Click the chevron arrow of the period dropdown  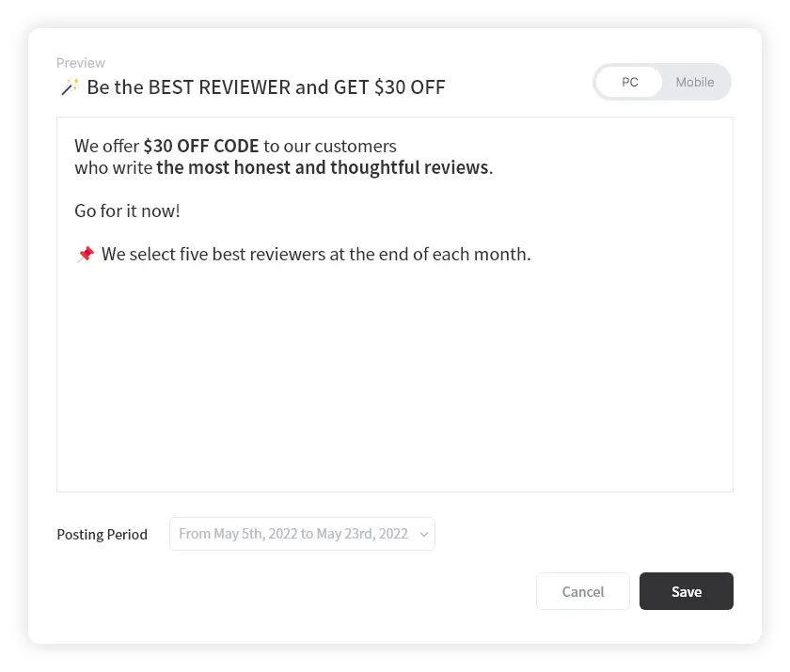[x=423, y=534]
